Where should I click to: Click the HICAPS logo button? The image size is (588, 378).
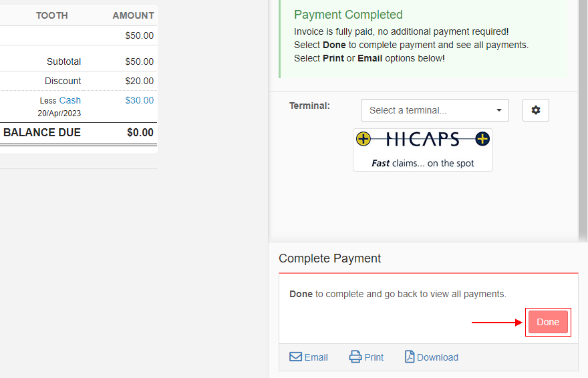[x=422, y=150]
